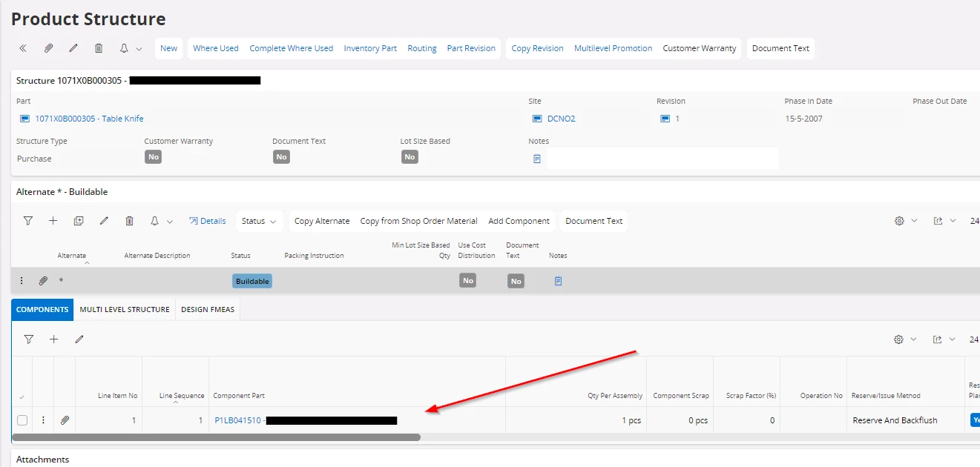Open component part P1LB041510 link
Screen dimensions: 980x467
point(237,420)
